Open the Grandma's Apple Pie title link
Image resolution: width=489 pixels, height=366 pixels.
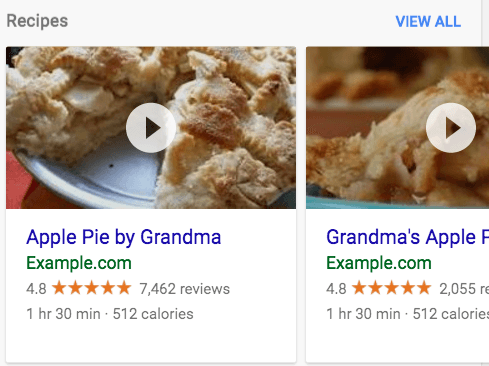pyautogui.click(x=407, y=237)
